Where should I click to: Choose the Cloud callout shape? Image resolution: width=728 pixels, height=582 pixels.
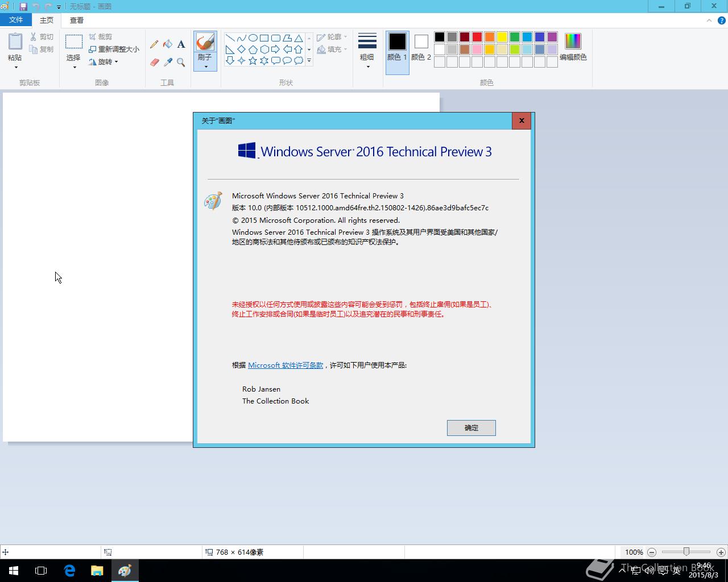tap(298, 61)
